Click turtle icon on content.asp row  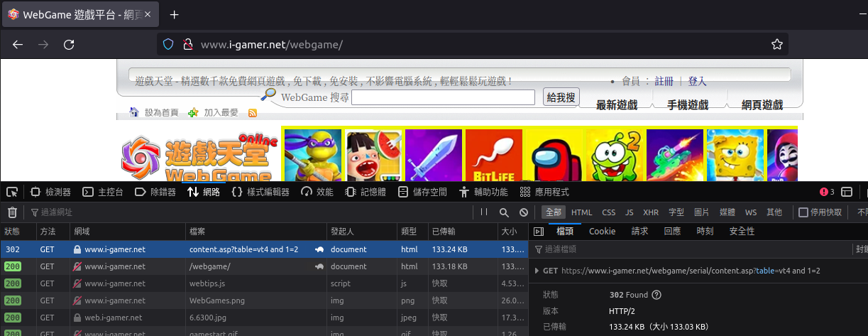tap(319, 249)
